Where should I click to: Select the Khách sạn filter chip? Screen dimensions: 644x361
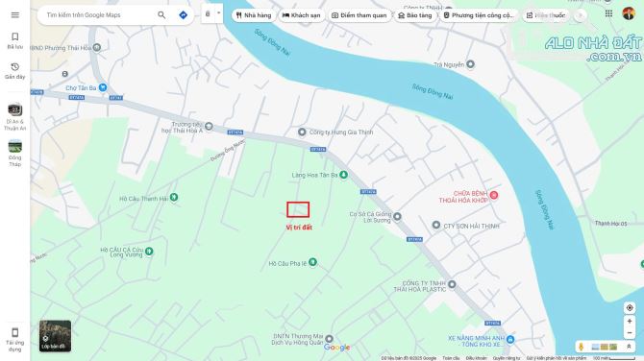tap(302, 15)
